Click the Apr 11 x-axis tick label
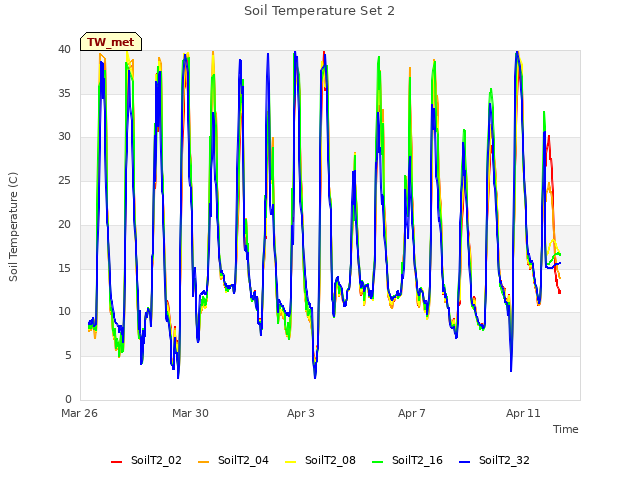Image resolution: width=640 pixels, height=480 pixels. pyautogui.click(x=523, y=413)
